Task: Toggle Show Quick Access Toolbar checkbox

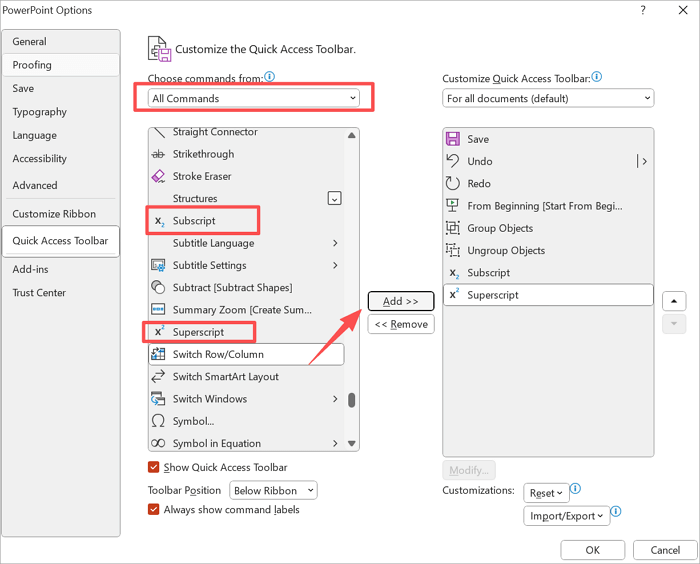Action: tap(154, 467)
